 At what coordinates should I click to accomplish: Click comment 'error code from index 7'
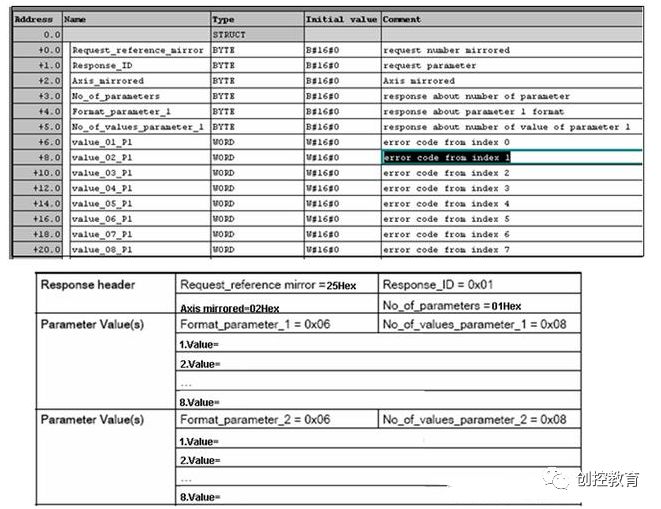(446, 250)
